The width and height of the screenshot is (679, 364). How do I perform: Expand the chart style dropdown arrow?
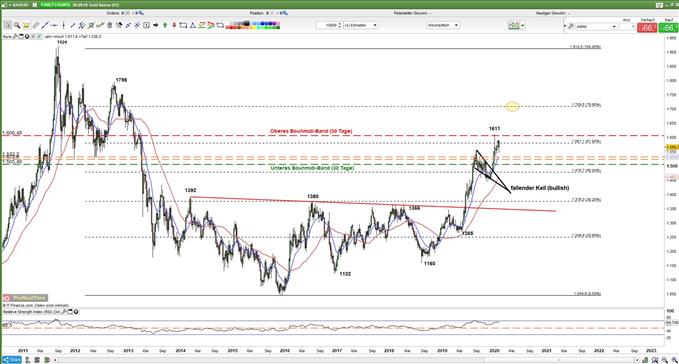(x=523, y=26)
